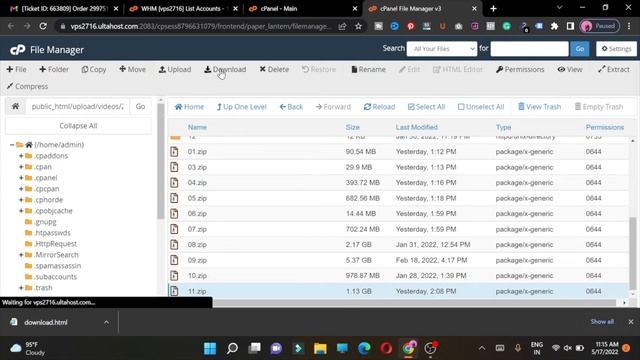Open the All Your Files search dropdown
Image resolution: width=640 pixels, height=360 pixels.
tap(442, 49)
